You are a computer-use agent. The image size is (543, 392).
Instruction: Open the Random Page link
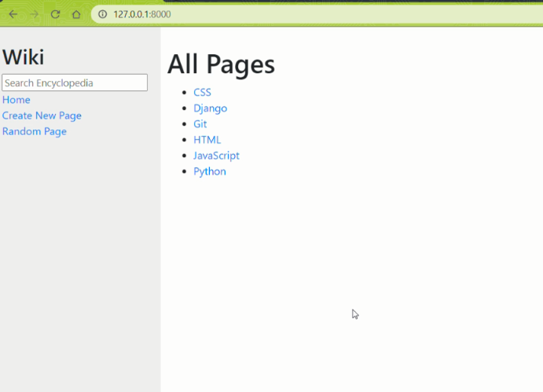[x=35, y=132]
